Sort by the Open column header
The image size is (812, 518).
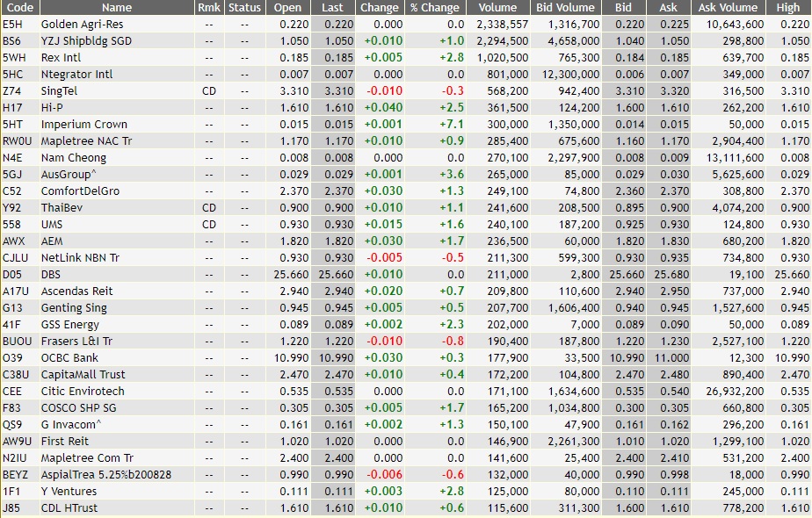pyautogui.click(x=288, y=7)
